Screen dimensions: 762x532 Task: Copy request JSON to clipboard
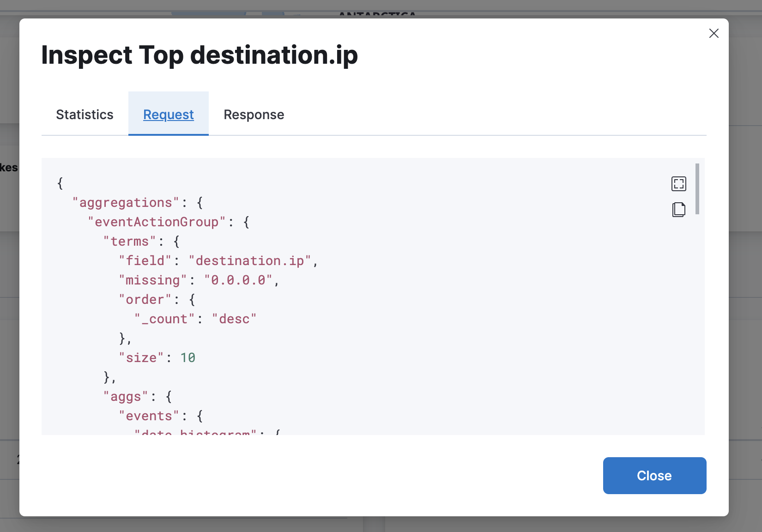point(678,210)
